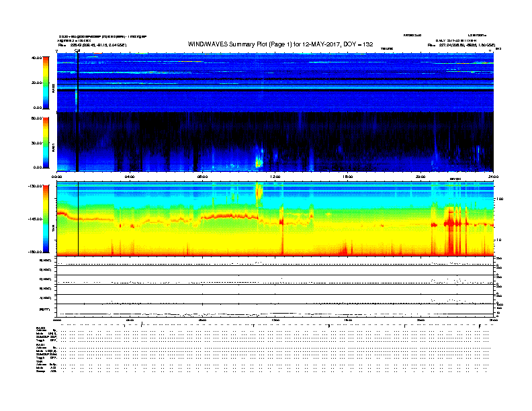Click the RAD2 status table heading
The image size is (532, 411).
[x=40, y=328]
